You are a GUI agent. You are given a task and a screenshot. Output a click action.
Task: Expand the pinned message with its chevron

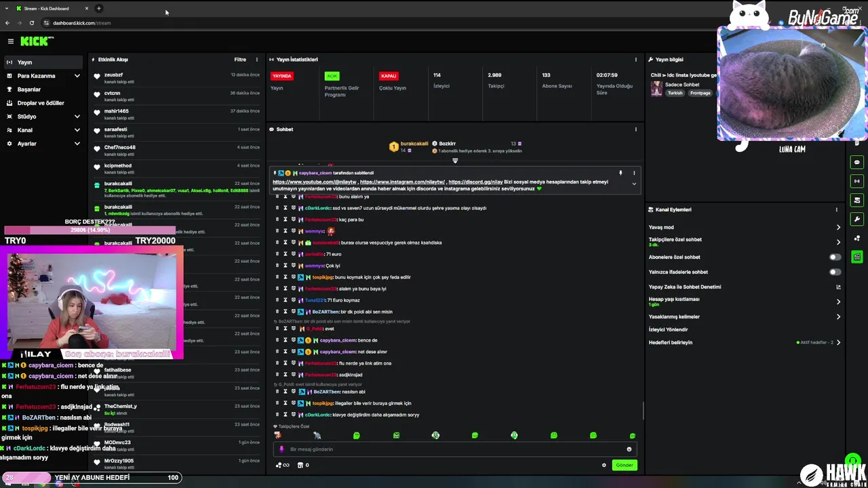[x=634, y=184]
